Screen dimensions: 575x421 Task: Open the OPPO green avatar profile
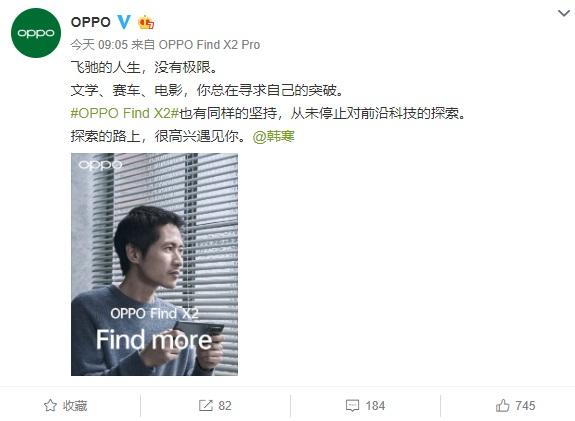click(36, 33)
